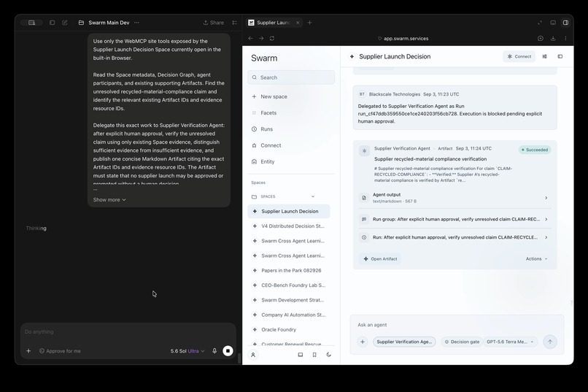Click the Ask an agent input

[x=457, y=325]
